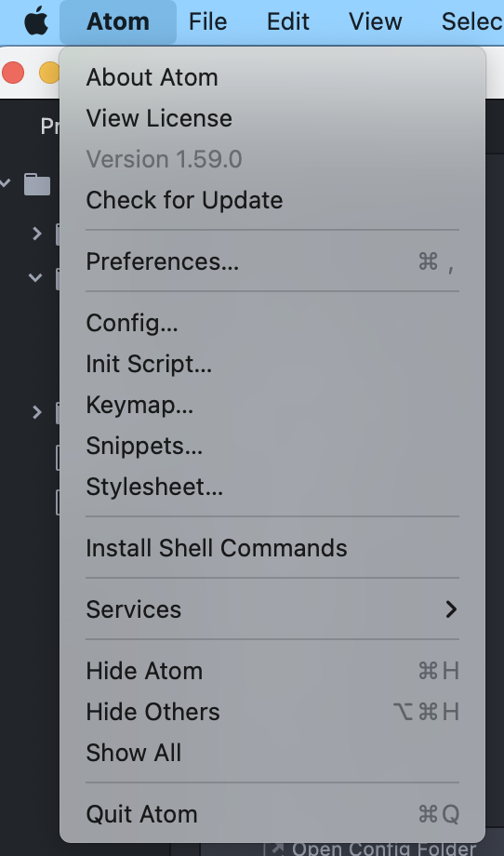Expand the third collapsed subfolder chevron
Image resolution: width=504 pixels, height=856 pixels.
pyautogui.click(x=36, y=412)
